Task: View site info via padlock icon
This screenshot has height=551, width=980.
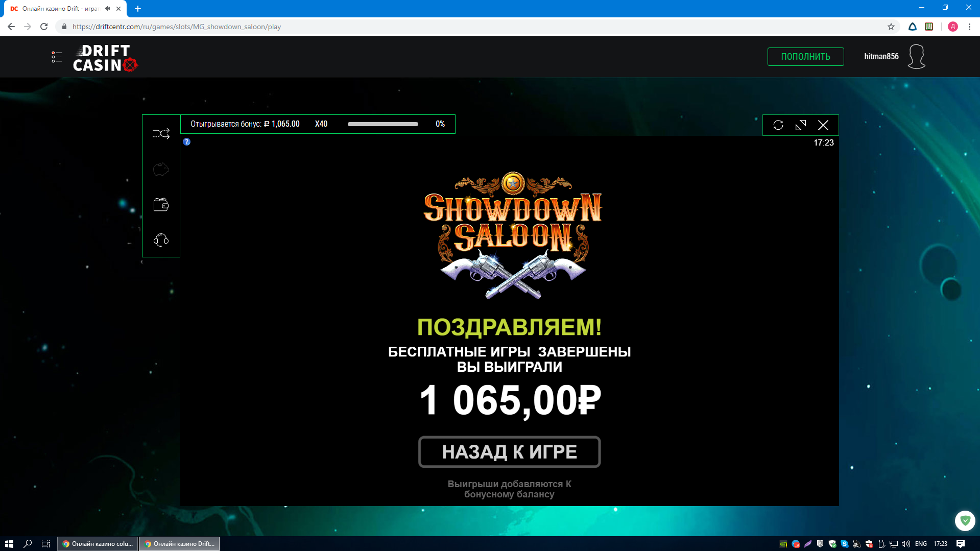Action: click(64, 27)
